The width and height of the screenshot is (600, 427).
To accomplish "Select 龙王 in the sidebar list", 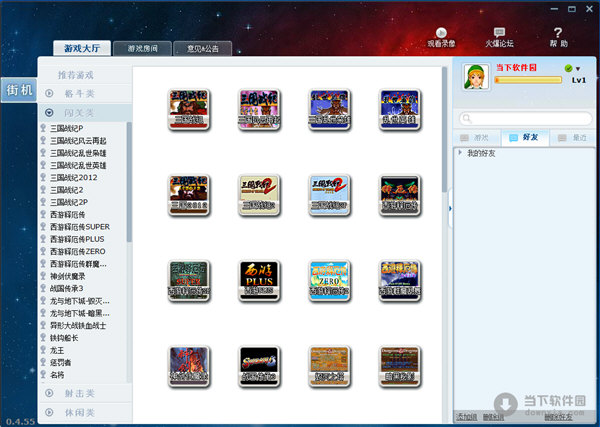I will coord(57,350).
